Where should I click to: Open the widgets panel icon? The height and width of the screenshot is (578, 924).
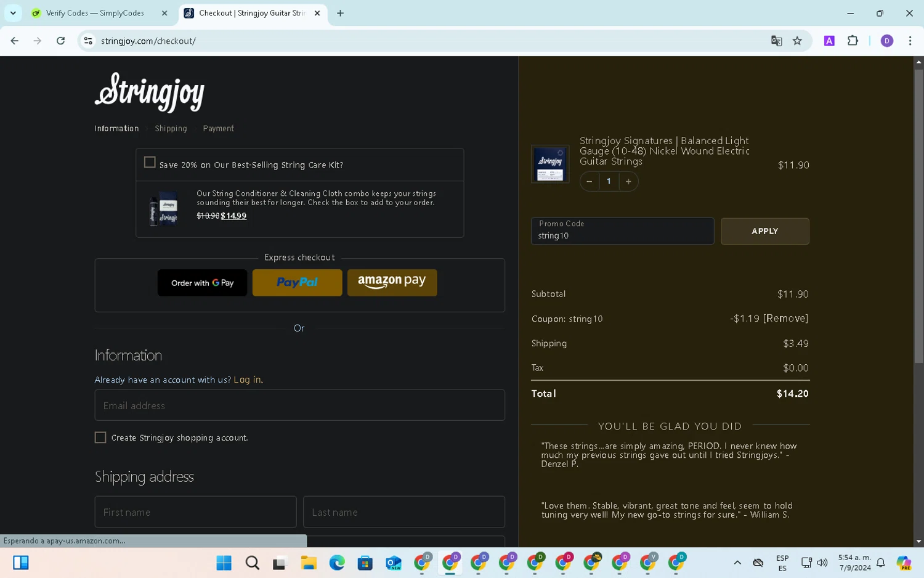[21, 563]
